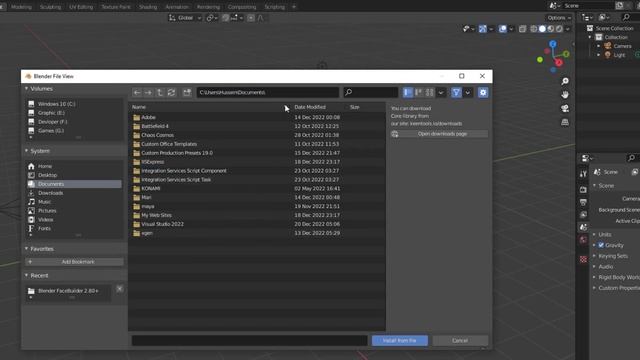Screen dimensions: 640x360
Task: Select Graphic (E:) volume
Action: point(74,113)
